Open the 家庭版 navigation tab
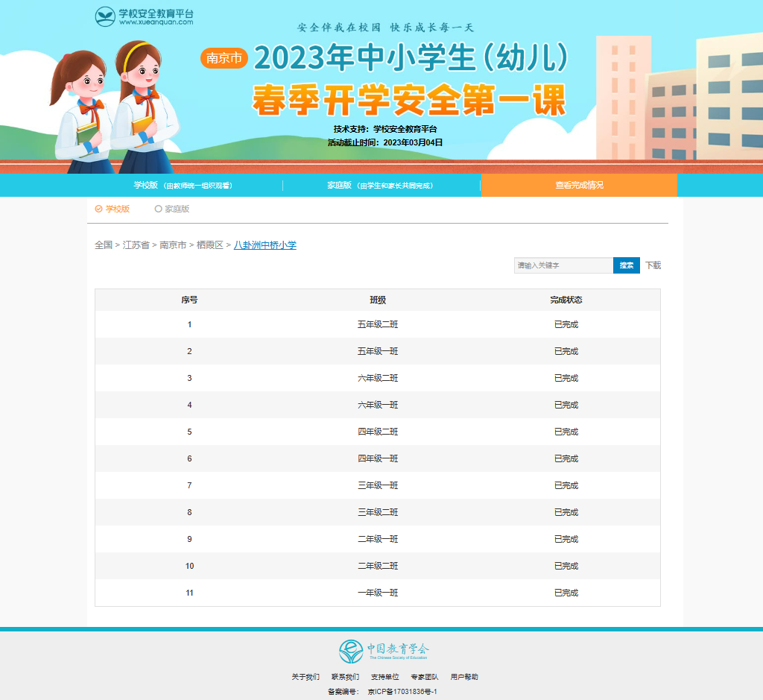Viewport: 763px width, 700px height. pyautogui.click(x=380, y=185)
